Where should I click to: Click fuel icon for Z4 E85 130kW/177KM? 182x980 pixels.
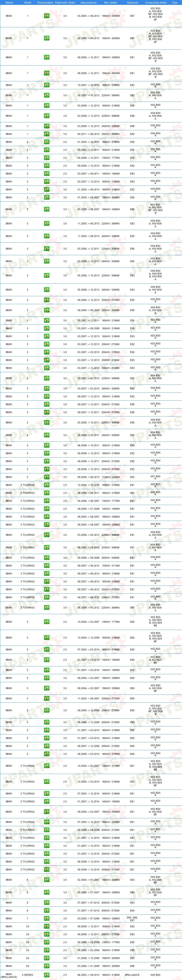[46, 942]
